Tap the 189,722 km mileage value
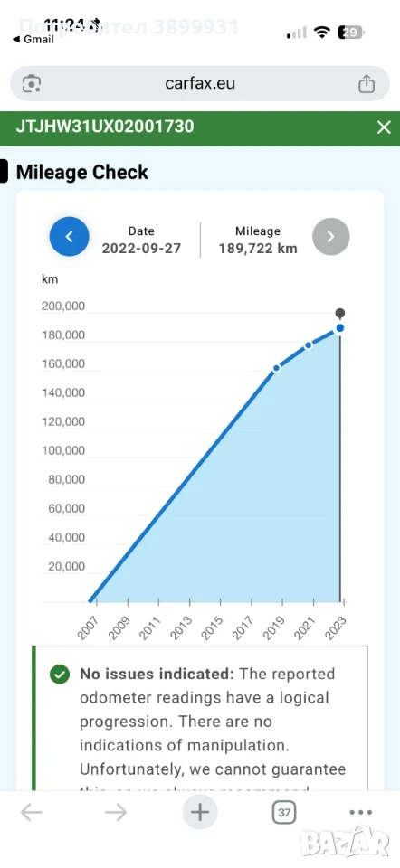The image size is (400, 868). (258, 249)
